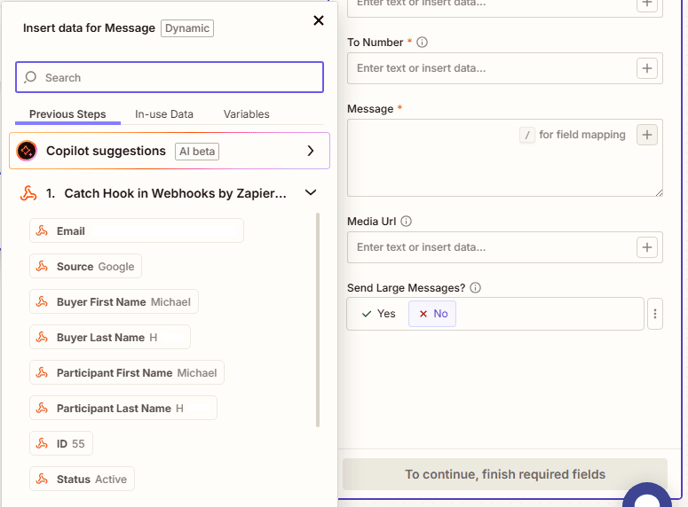Collapse the Catch Hook in Webhooks step
The width and height of the screenshot is (688, 507).
[311, 193]
